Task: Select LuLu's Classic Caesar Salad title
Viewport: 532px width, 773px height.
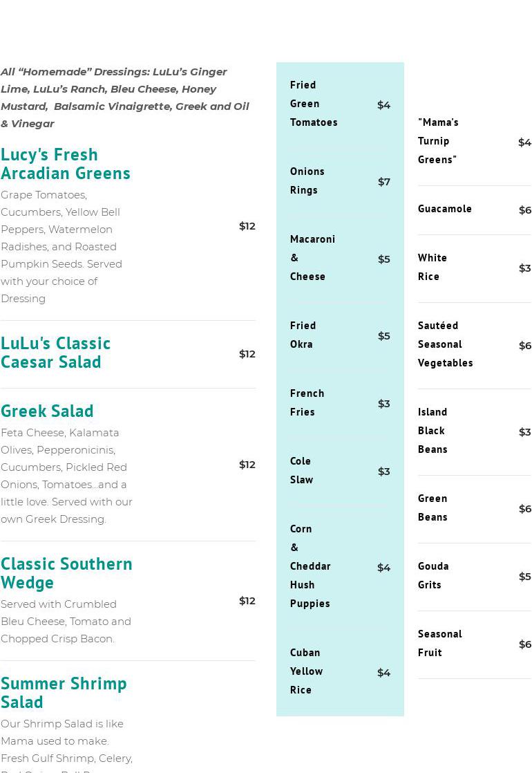Action: 55,352
